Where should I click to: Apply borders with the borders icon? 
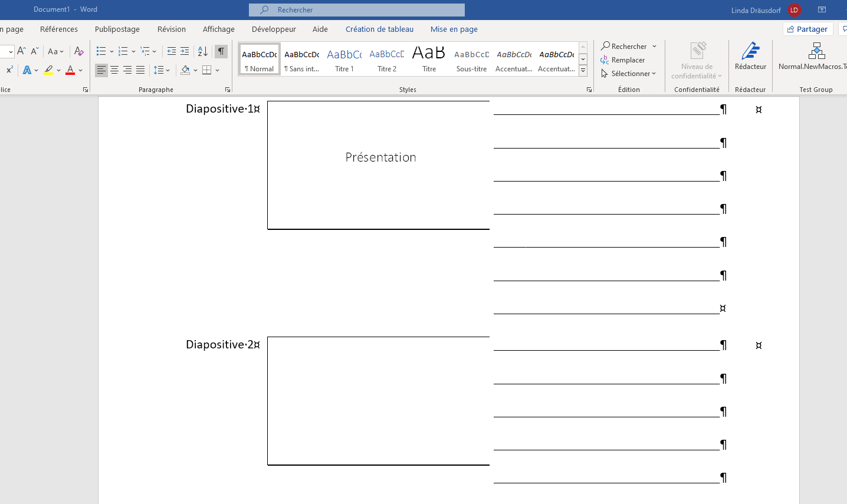tap(206, 70)
